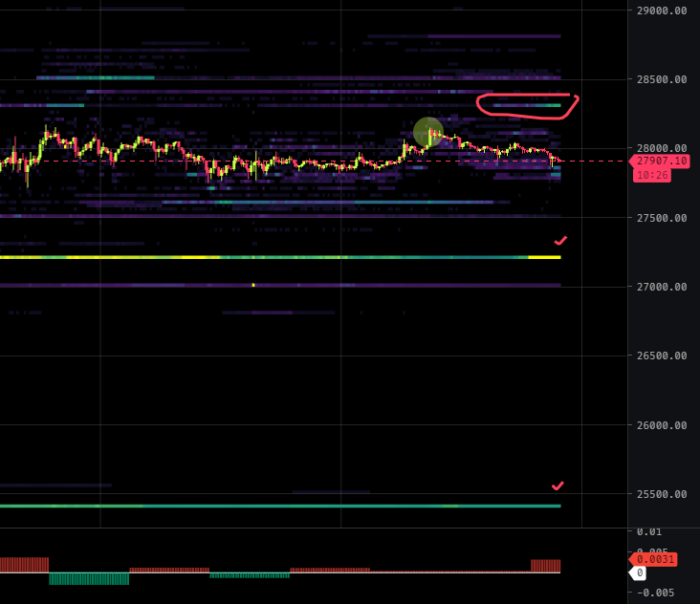Click the indicator zero level tag
This screenshot has height=604, width=700.
(638, 572)
